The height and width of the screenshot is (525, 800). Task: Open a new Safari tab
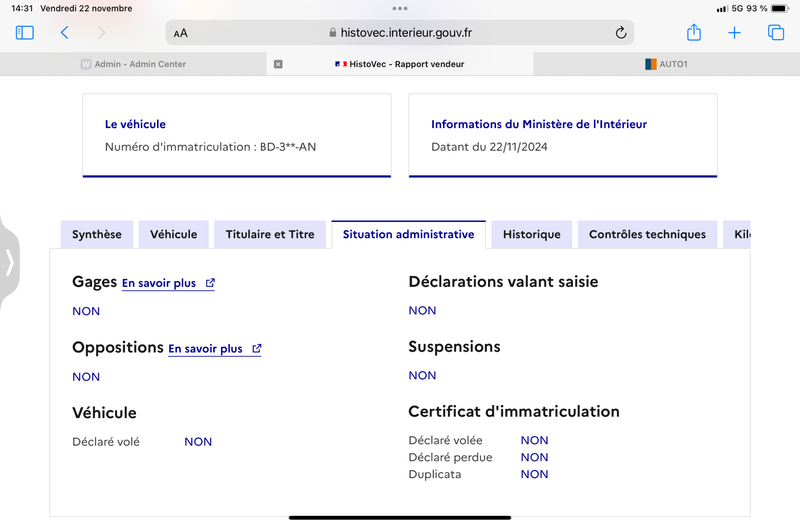(734, 33)
